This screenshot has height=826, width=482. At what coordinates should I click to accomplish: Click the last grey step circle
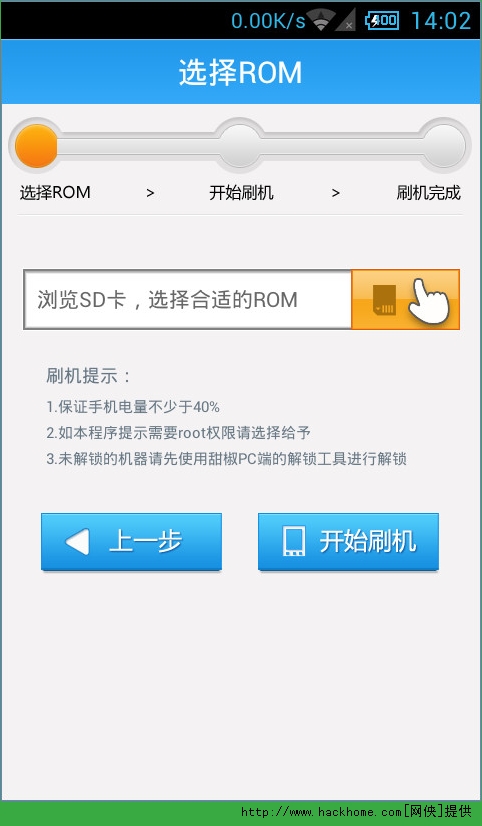tap(444, 145)
